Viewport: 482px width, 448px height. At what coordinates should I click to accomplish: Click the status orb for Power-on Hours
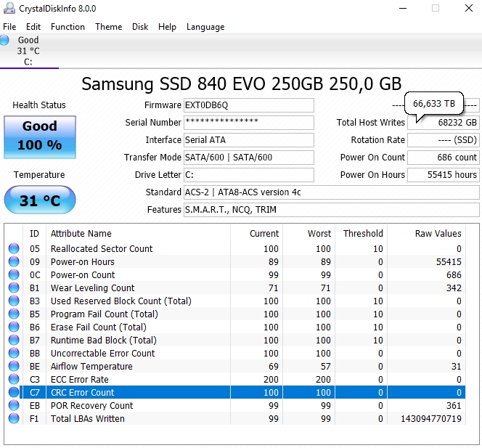click(14, 261)
